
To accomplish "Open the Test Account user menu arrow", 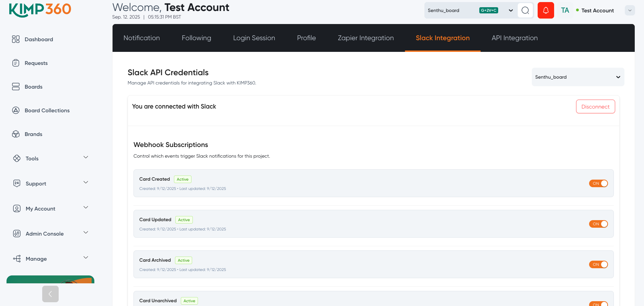I will point(630,10).
